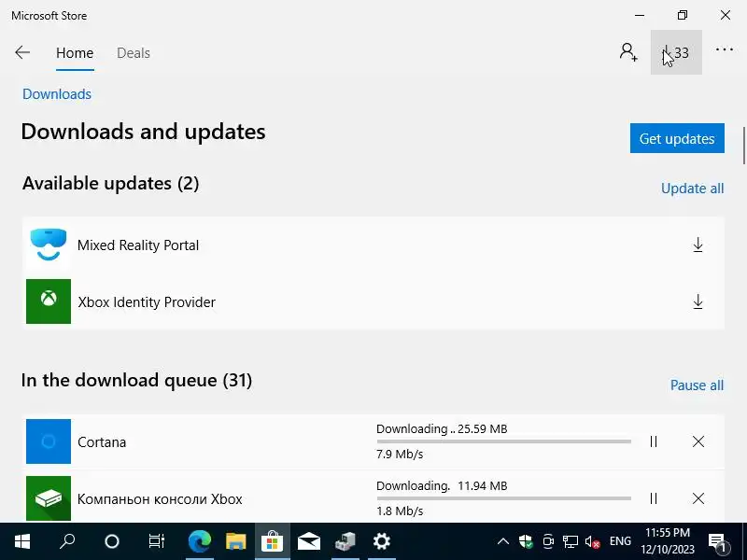Open Компаньон консоли Xbox tile icon

tap(49, 498)
